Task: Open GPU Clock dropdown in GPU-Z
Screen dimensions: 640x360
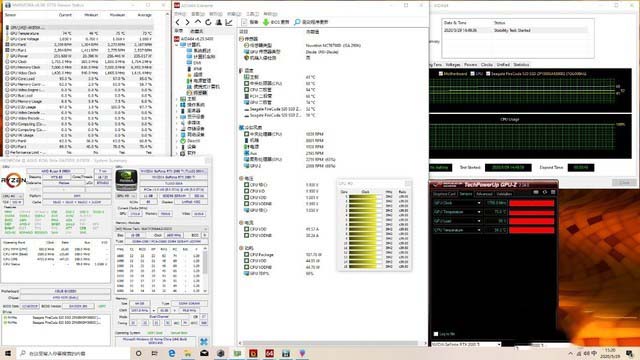Action: [x=479, y=203]
